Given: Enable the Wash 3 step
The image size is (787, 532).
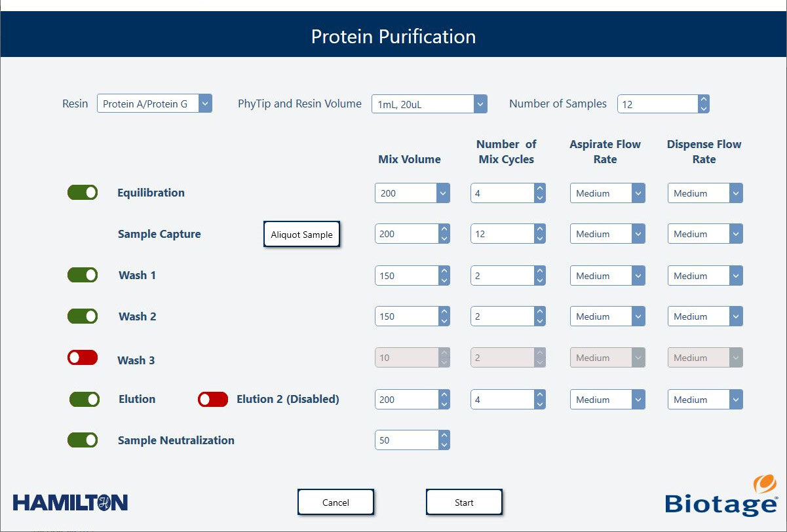Looking at the screenshot, I should (x=82, y=358).
